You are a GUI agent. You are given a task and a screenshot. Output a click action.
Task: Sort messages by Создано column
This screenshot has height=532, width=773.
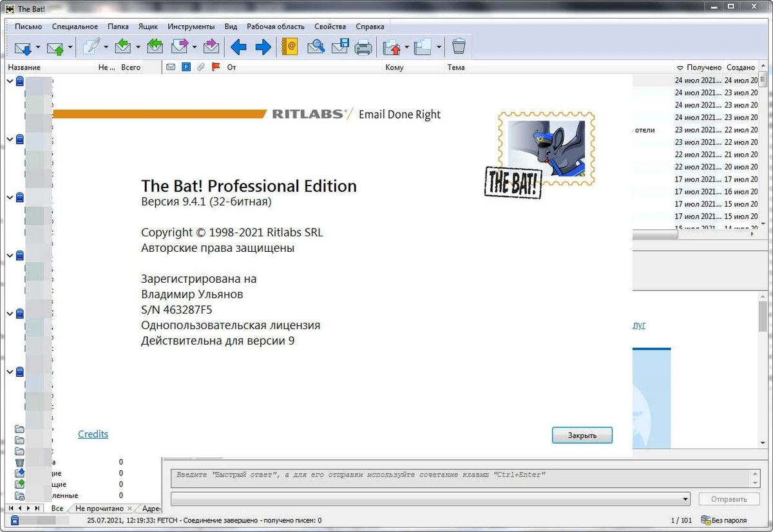(741, 67)
